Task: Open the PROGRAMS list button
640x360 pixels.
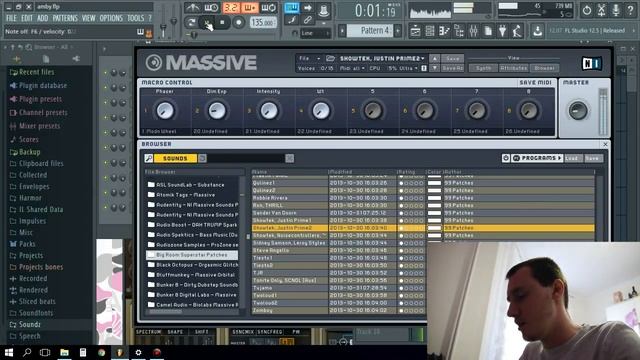Action: pyautogui.click(x=537, y=158)
